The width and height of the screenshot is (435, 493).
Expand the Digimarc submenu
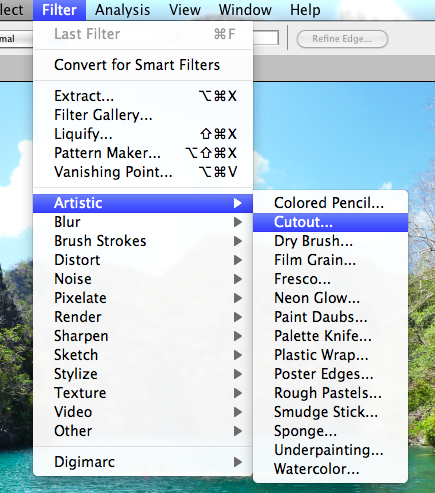click(143, 462)
